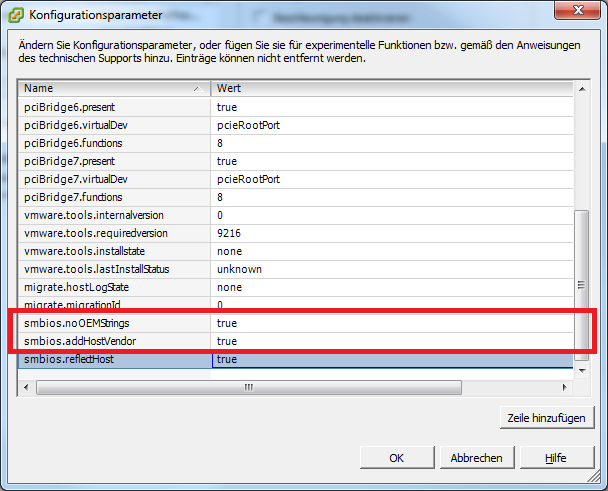This screenshot has width=608, height=491.
Task: Click the horizontal scrollbar thumb
Action: coord(247,387)
